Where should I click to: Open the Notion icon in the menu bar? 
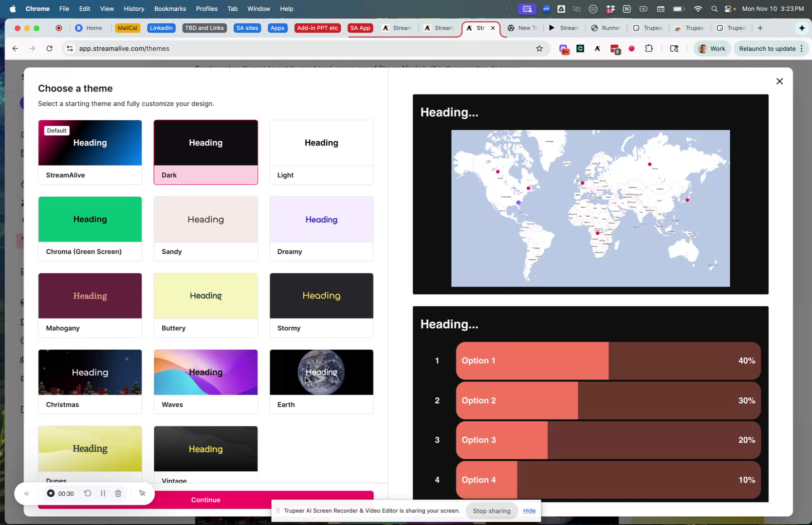click(x=627, y=8)
